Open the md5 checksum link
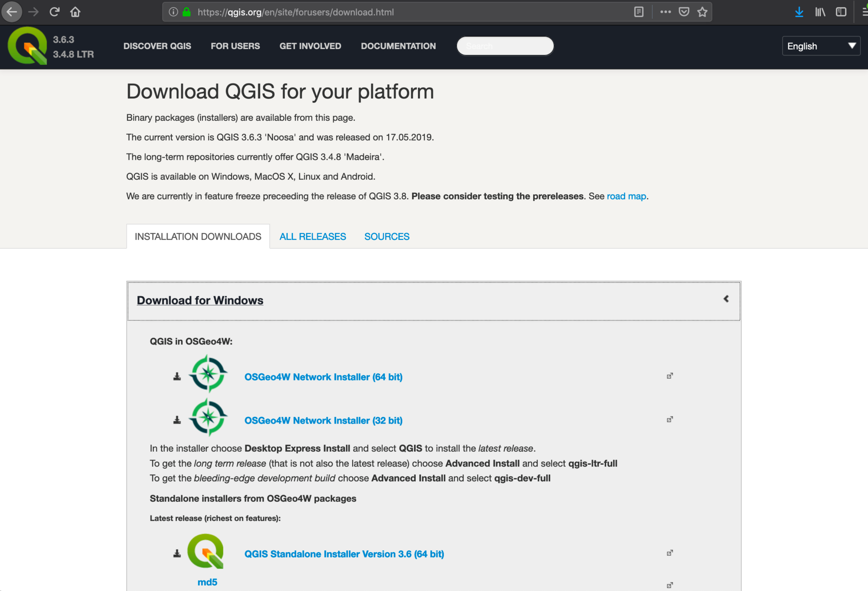This screenshot has width=868, height=591. [x=207, y=582]
